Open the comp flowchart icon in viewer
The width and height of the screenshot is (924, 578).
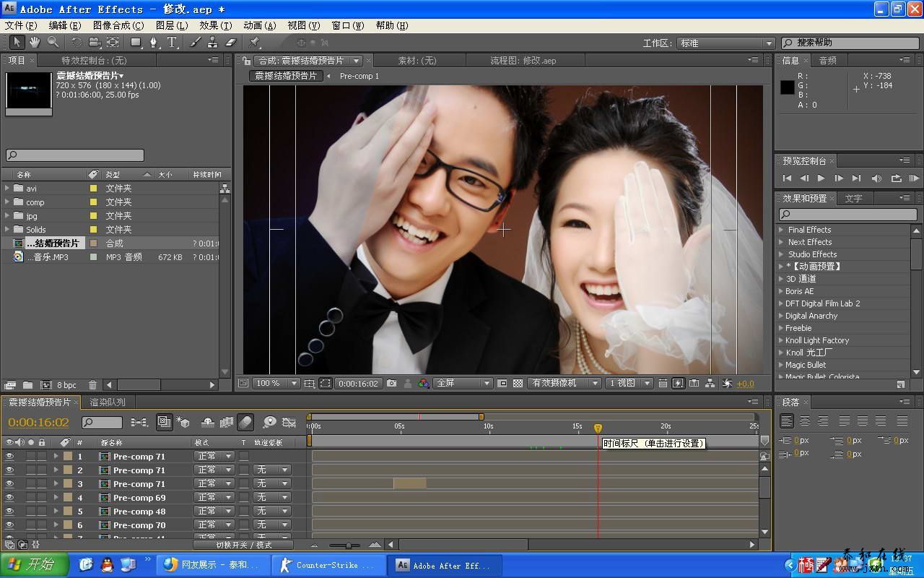710,384
